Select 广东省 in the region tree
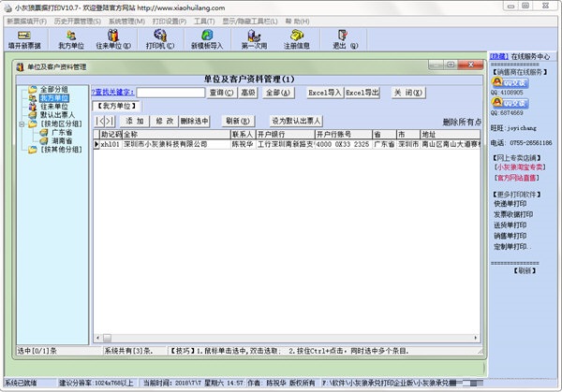 (62, 132)
